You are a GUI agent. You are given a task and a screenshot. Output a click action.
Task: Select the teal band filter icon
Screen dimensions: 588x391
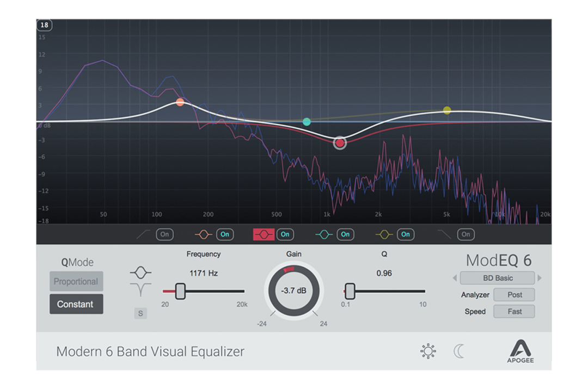(324, 234)
